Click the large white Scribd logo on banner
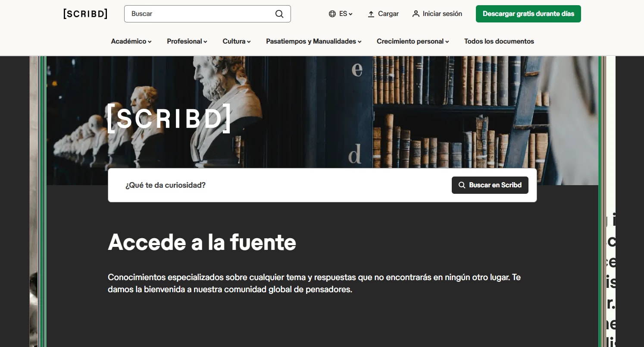Viewport: 644px width, 347px height. pos(169,118)
